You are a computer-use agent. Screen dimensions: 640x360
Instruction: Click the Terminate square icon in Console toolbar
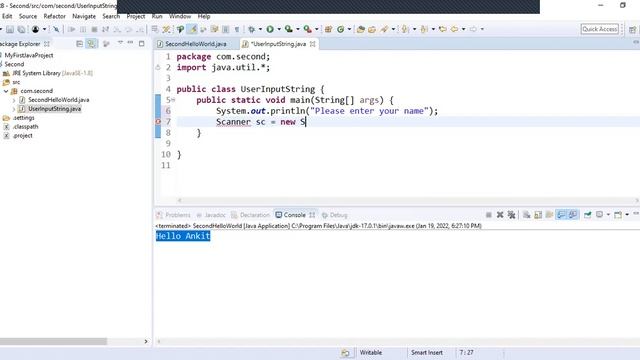(x=489, y=215)
